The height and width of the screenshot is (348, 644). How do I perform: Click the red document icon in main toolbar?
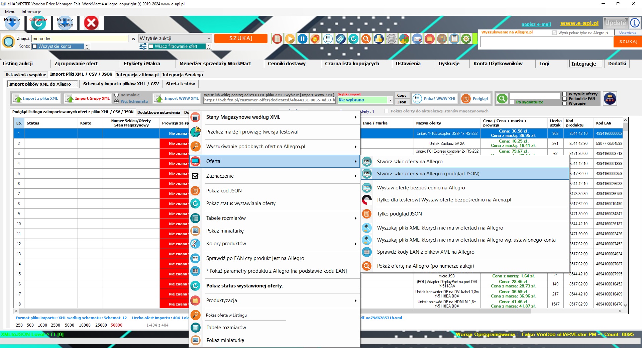[277, 39]
